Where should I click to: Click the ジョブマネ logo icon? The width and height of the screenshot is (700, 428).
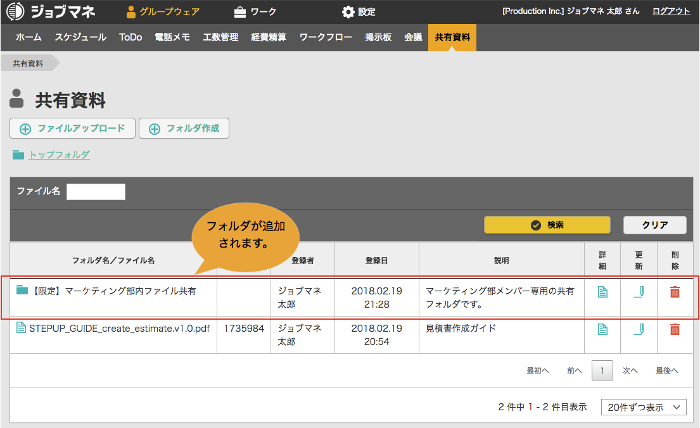[15, 11]
